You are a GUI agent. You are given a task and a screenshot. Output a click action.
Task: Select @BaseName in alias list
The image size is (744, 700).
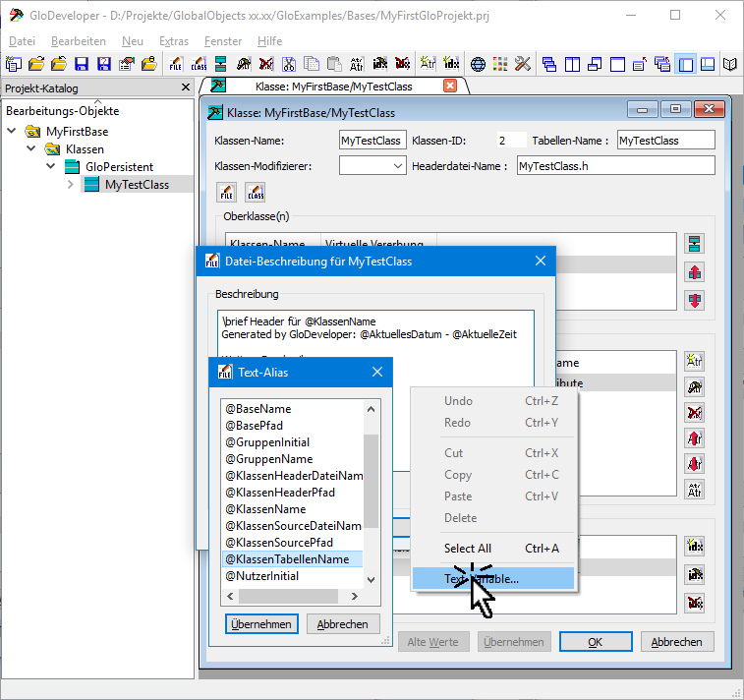point(292,409)
